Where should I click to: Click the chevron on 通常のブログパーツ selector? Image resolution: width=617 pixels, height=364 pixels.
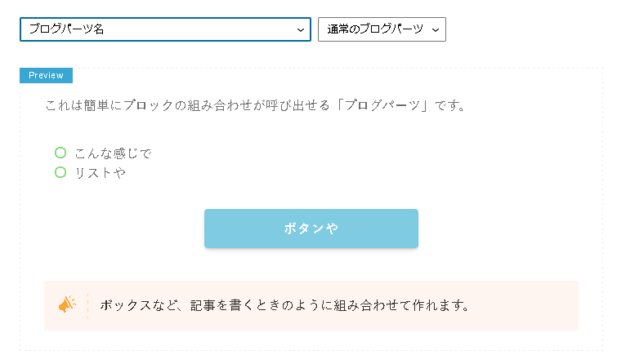tap(436, 30)
